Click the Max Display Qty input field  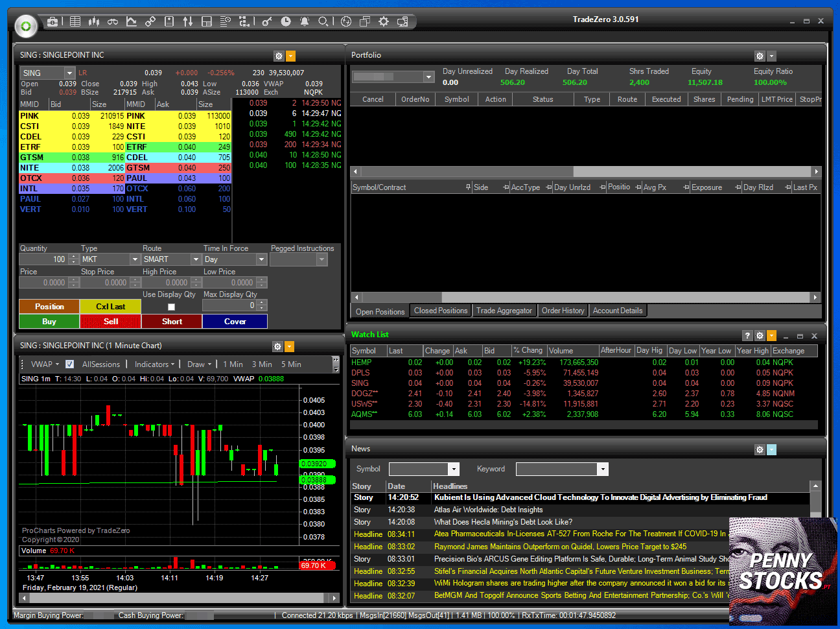[230, 305]
